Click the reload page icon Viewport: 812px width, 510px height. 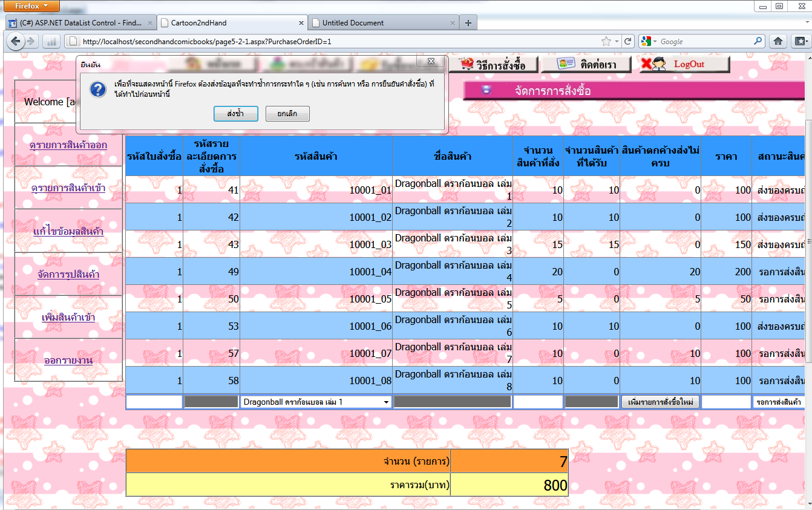pyautogui.click(x=628, y=41)
